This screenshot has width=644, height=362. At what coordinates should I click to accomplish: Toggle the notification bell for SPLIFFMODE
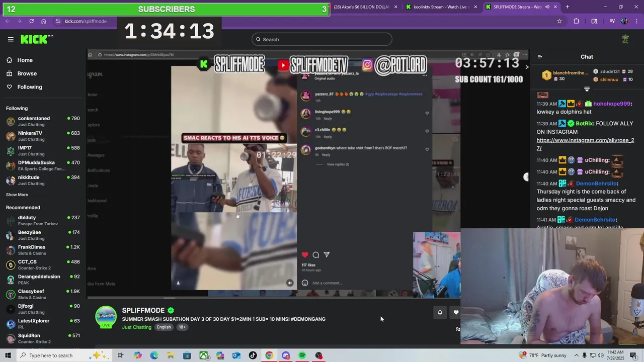click(x=440, y=312)
